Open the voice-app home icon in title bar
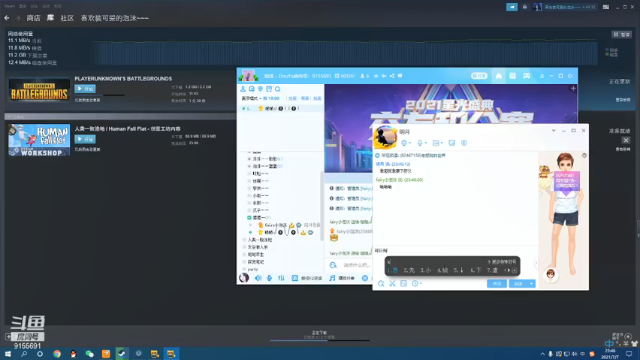The width and height of the screenshot is (640, 360). pos(498,76)
